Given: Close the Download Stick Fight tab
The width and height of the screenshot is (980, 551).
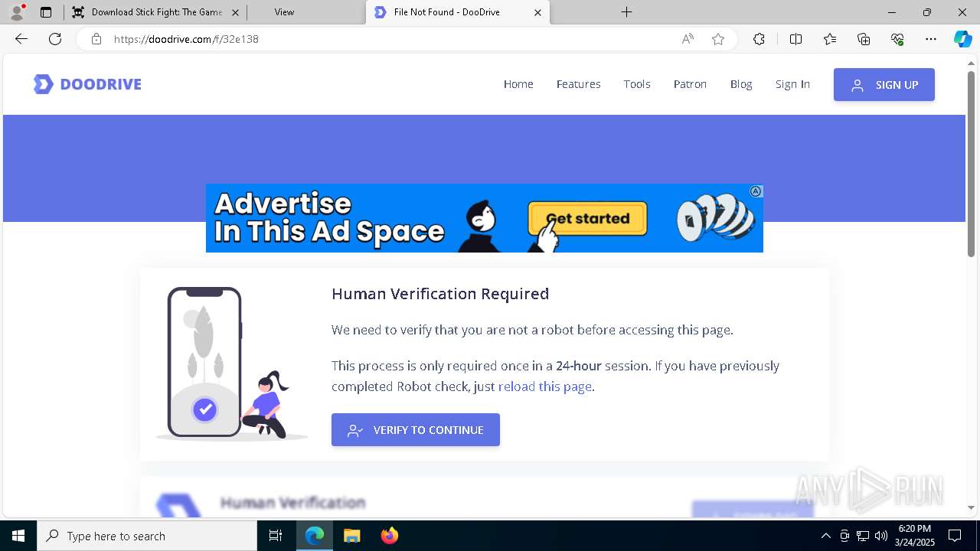Looking at the screenshot, I should pos(235,12).
